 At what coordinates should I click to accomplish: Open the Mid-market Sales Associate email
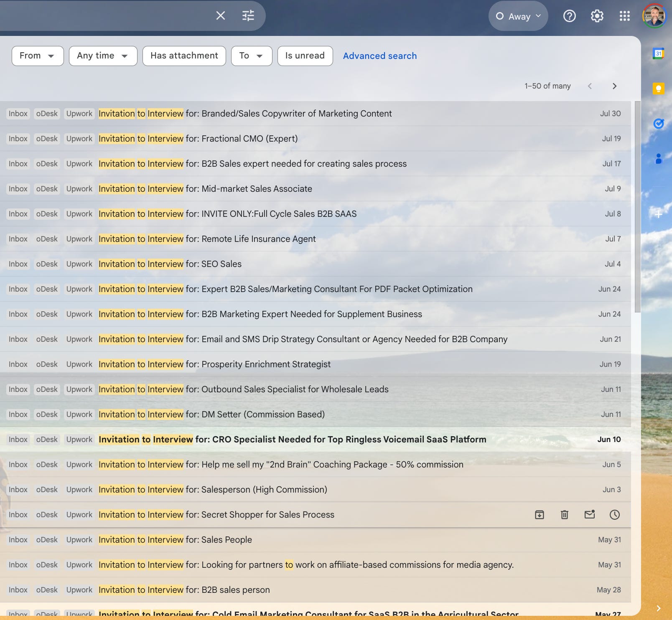click(x=316, y=189)
